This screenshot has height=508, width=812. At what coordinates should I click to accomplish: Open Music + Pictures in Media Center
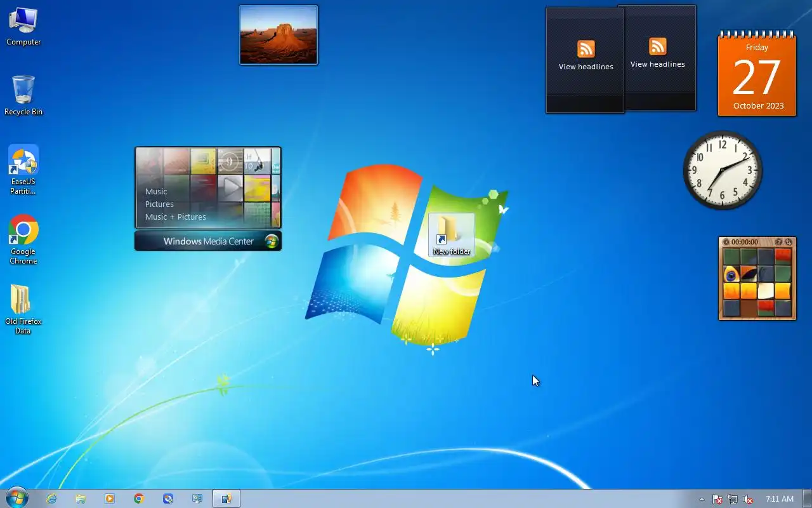[176, 217]
